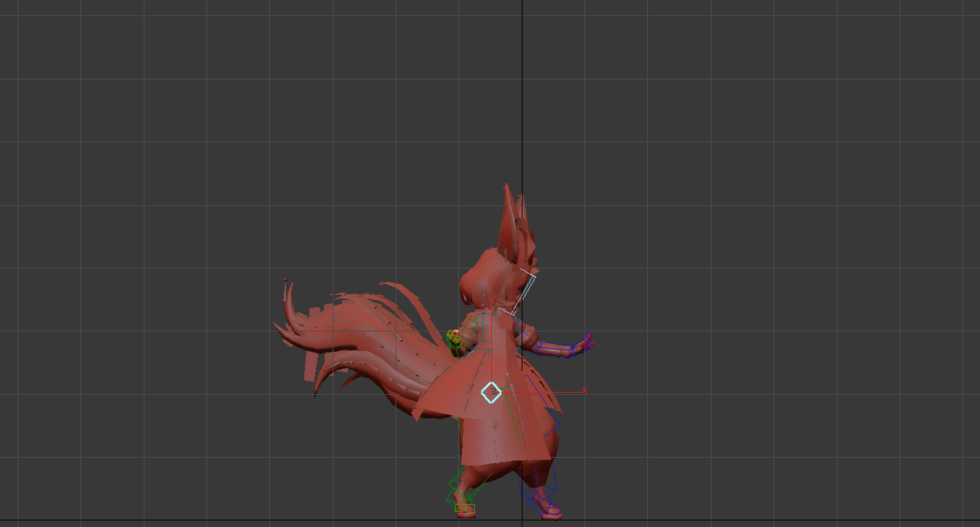Select the yellow-green hand bones near tail
This screenshot has height=527, width=980.
point(453,336)
